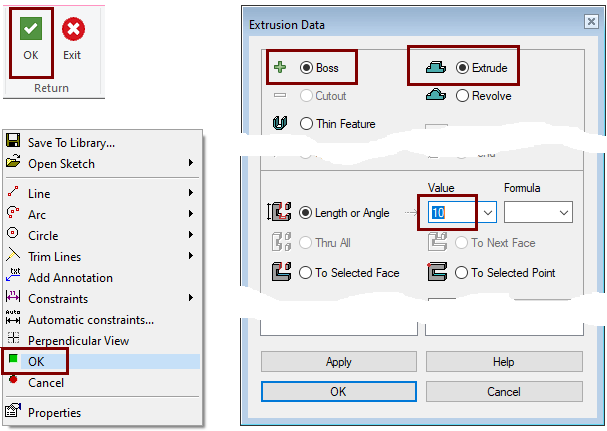The width and height of the screenshot is (607, 431).
Task: Open the Value dropdown arrow
Action: pos(487,212)
